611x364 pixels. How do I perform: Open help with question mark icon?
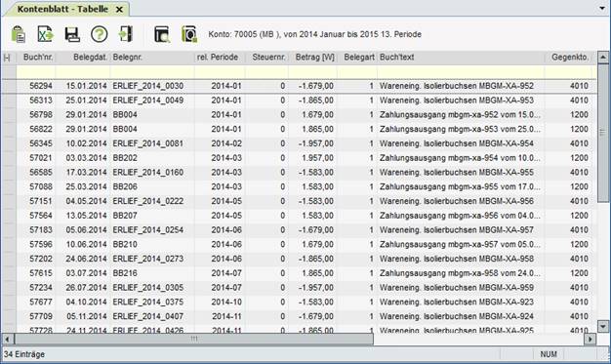click(x=99, y=34)
